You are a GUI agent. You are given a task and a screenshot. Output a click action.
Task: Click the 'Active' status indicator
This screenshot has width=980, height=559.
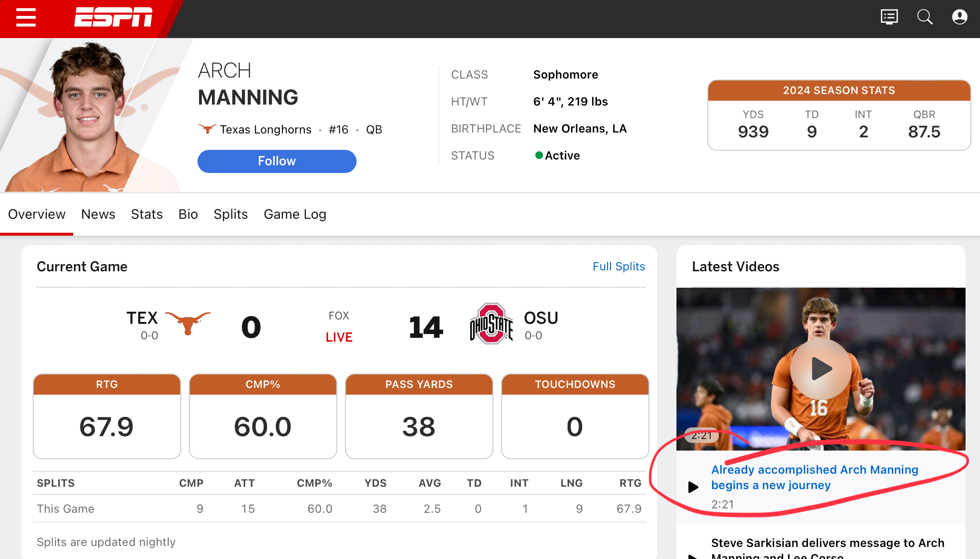point(557,156)
